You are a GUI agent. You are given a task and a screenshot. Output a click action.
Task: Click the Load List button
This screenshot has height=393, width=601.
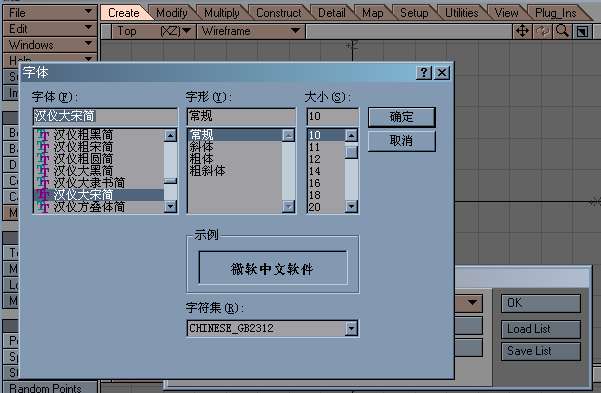pos(541,329)
